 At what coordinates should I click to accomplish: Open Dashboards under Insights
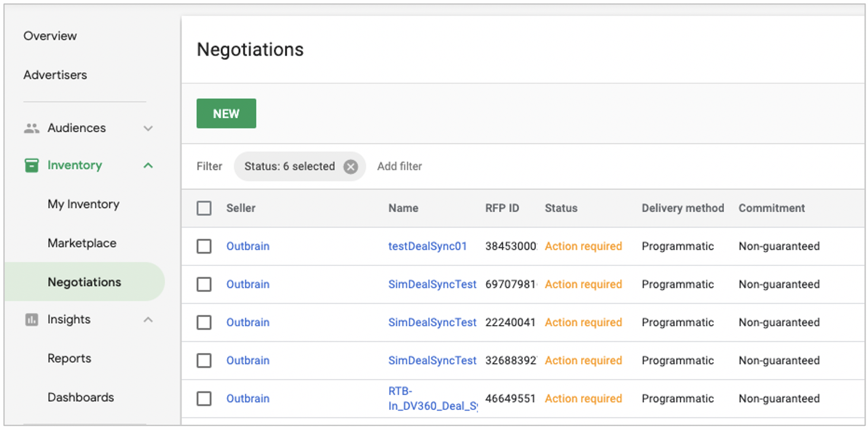(81, 397)
